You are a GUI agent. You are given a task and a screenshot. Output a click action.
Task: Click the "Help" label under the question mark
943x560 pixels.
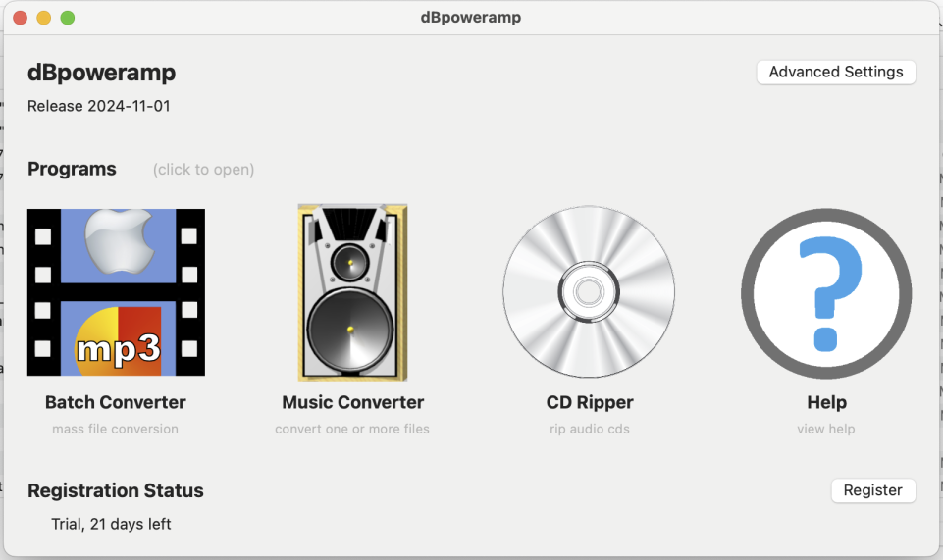[826, 402]
